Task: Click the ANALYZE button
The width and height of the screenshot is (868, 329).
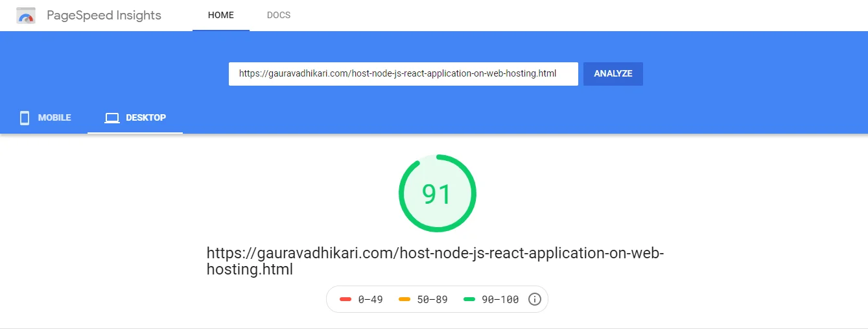Action: pyautogui.click(x=613, y=74)
